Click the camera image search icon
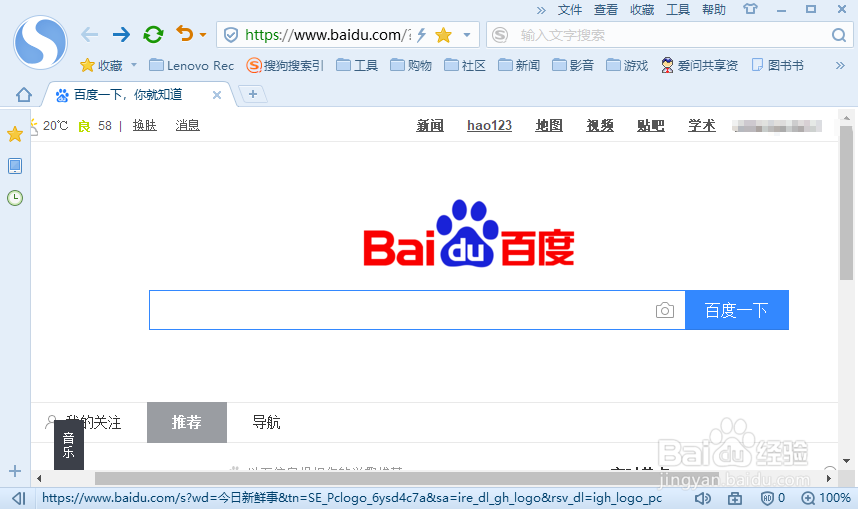 click(665, 310)
